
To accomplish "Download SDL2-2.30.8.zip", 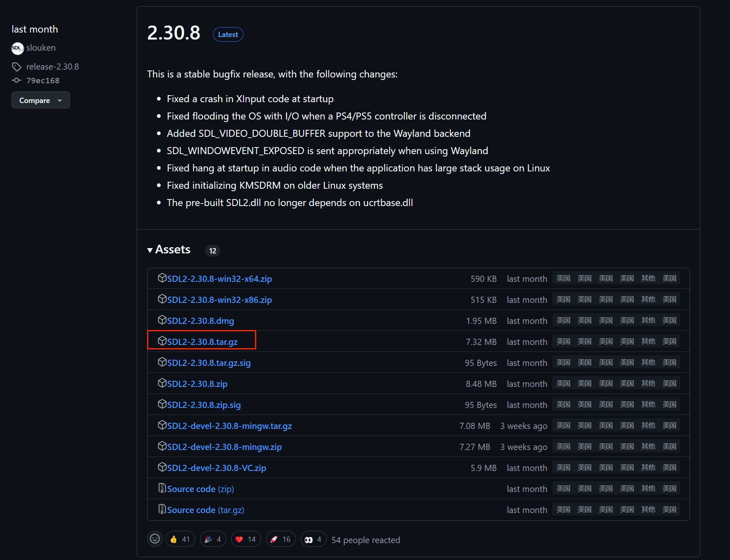I will (197, 384).
